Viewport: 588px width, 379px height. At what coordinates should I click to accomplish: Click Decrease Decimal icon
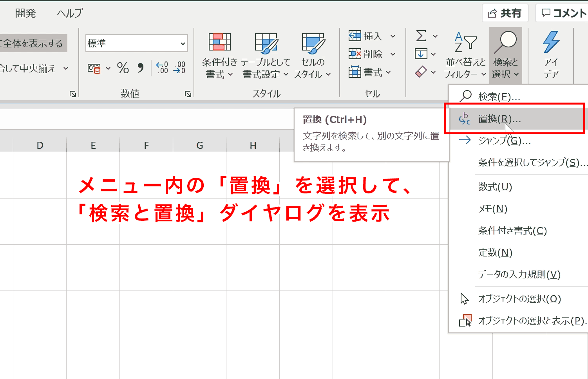point(179,68)
